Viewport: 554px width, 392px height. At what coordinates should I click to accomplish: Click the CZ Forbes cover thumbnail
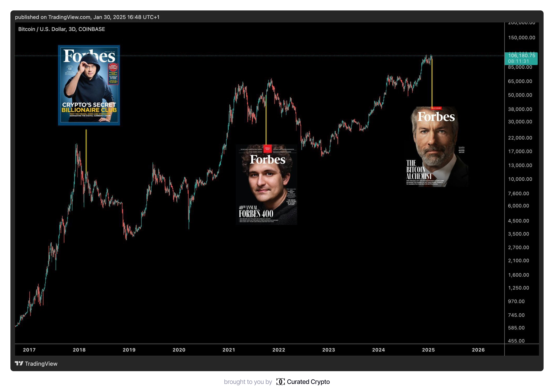(89, 85)
